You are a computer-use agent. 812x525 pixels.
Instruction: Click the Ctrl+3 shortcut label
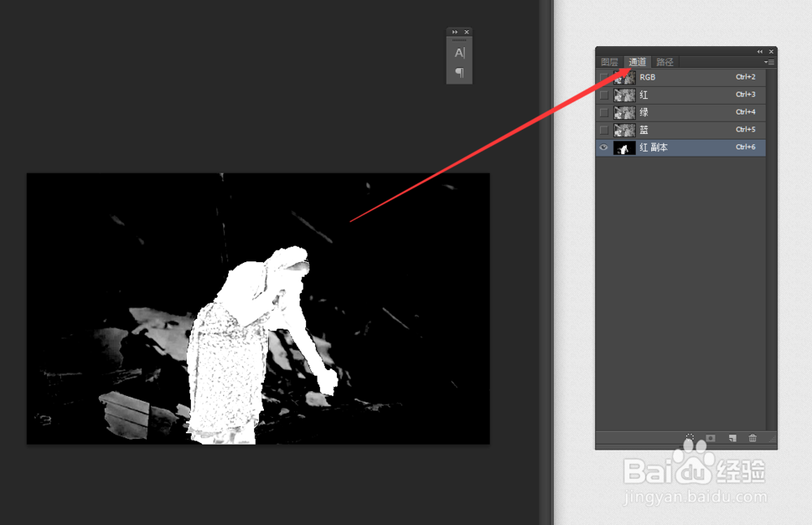pos(745,94)
